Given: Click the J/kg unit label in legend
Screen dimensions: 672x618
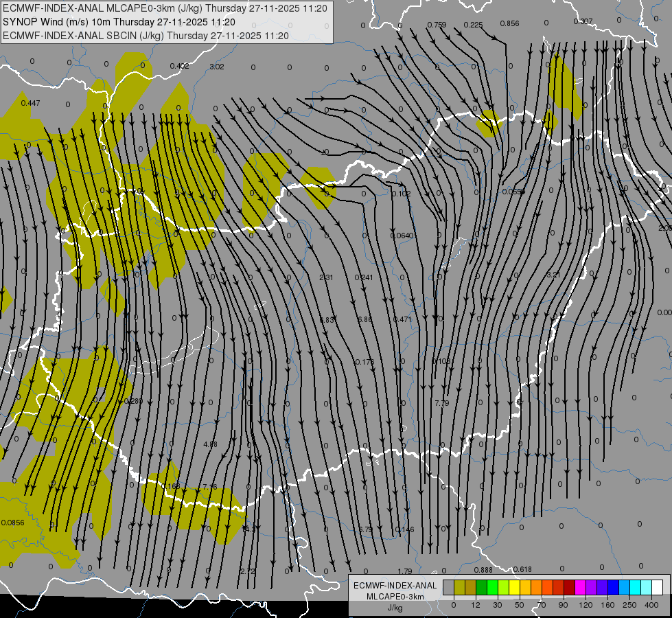Looking at the screenshot, I should 395,608.
